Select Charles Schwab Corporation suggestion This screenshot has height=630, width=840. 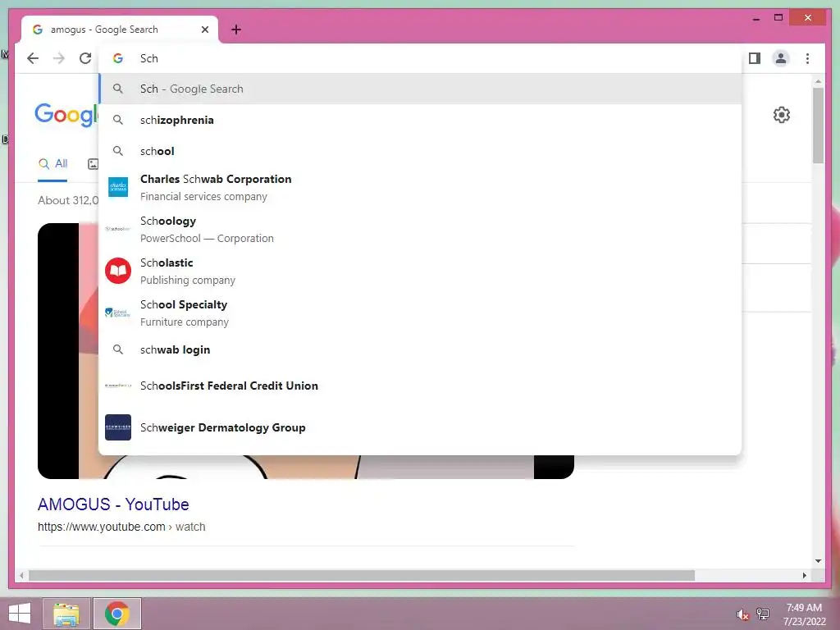click(x=421, y=188)
